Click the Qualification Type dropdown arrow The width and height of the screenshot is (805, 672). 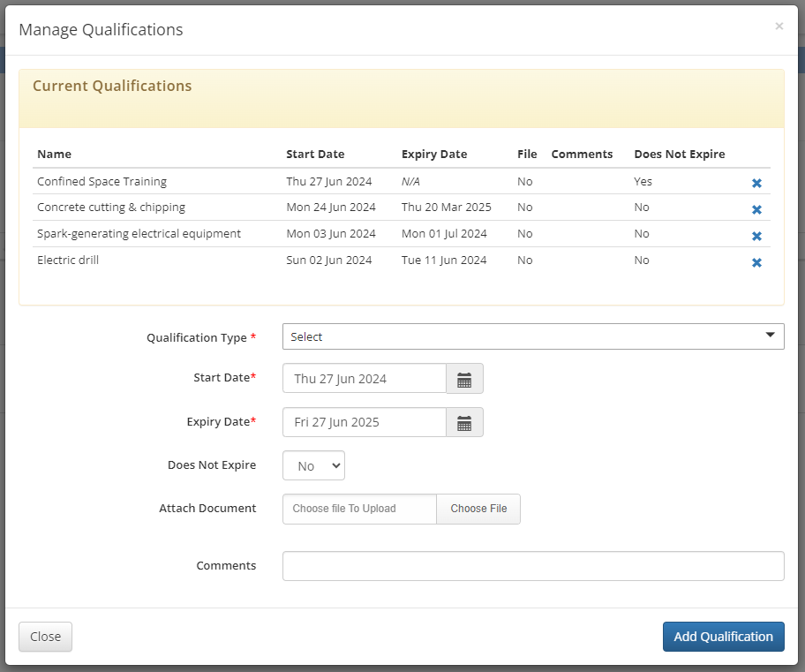(770, 335)
